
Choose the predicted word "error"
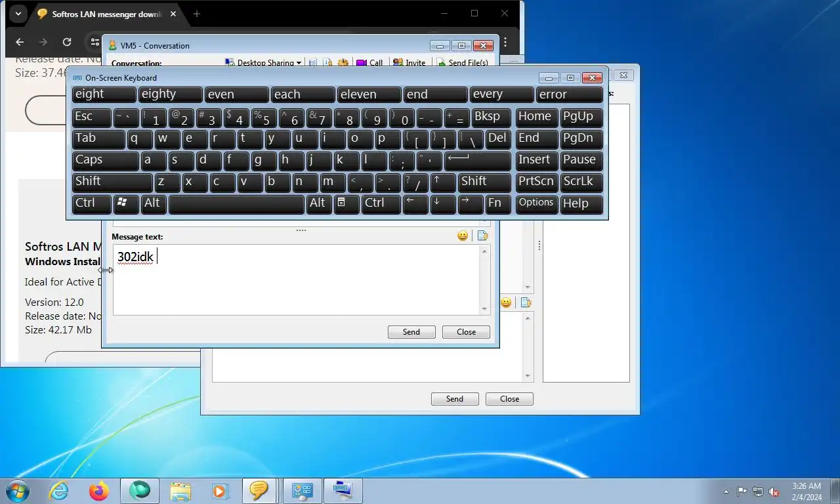coord(569,94)
